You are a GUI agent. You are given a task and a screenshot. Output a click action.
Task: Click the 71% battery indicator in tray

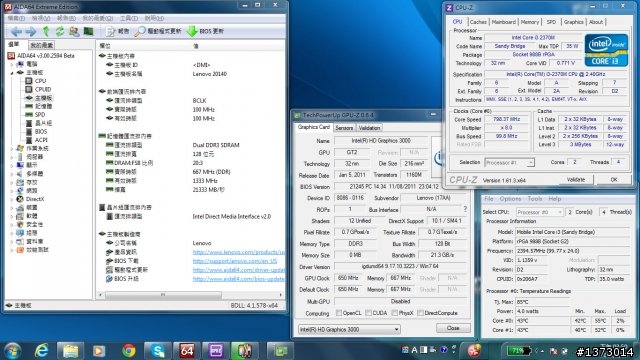[x=519, y=351]
